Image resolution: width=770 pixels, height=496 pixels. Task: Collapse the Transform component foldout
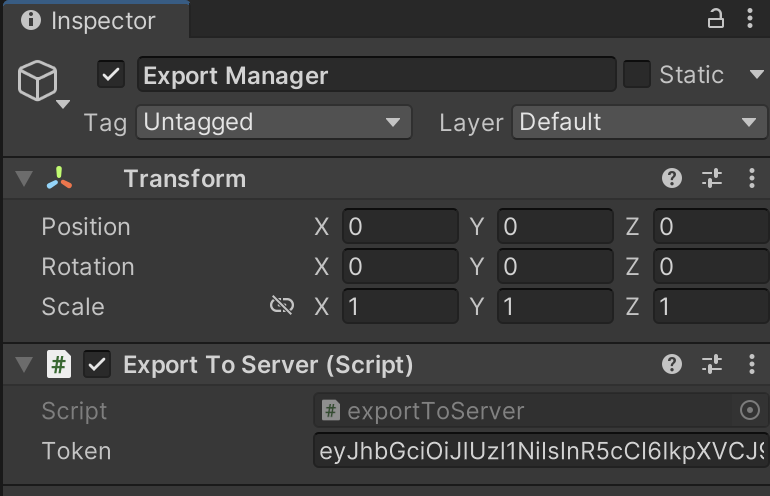[24, 179]
